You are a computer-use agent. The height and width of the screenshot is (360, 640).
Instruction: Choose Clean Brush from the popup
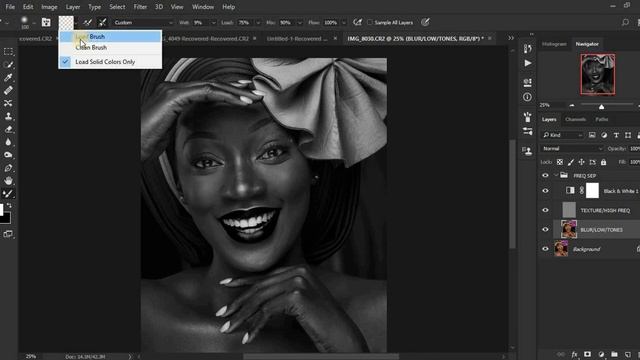(x=110, y=47)
